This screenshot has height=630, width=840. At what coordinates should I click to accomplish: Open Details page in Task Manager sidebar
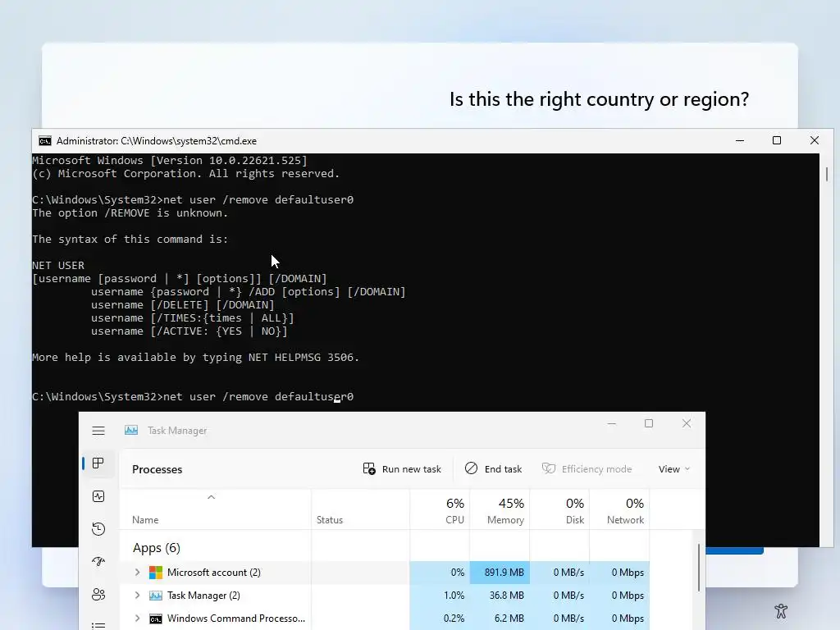(98, 624)
